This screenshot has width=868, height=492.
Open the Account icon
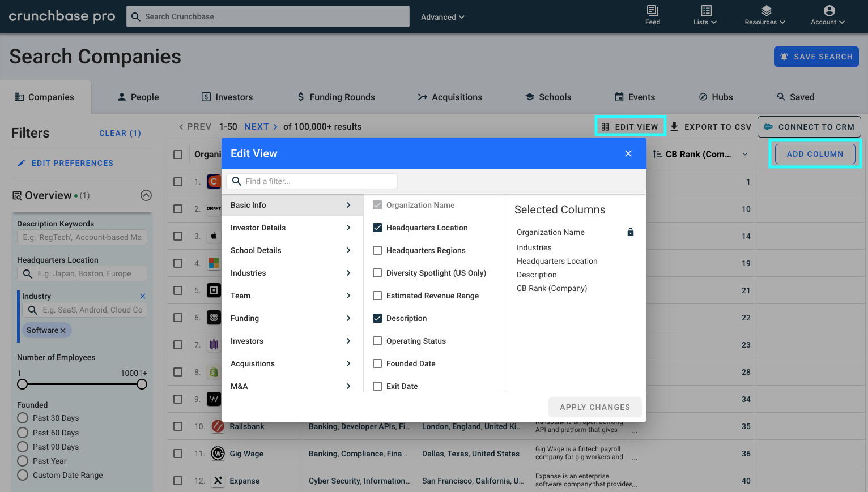tap(828, 11)
